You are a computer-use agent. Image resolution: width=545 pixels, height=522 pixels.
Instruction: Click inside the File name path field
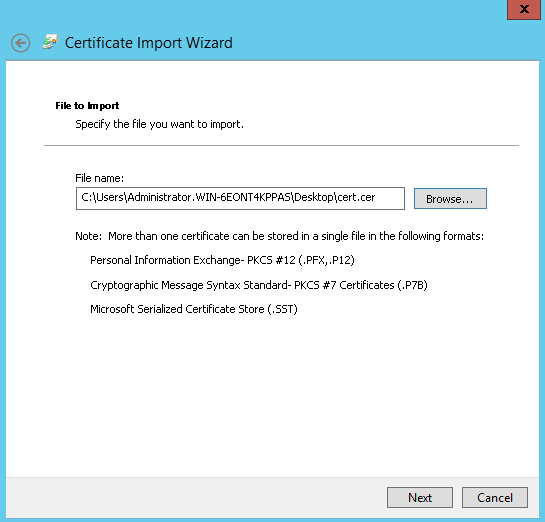[240, 198]
